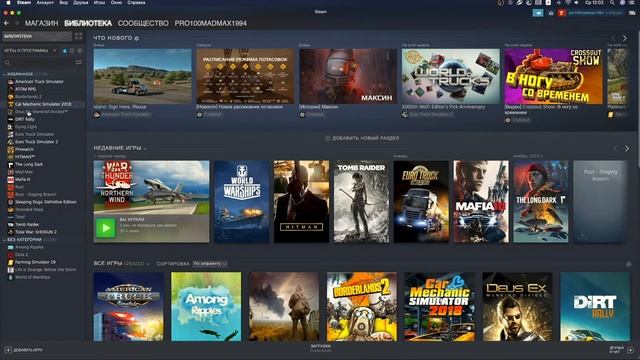The width and height of the screenshot is (640, 360).
Task: Open Игры и программы filter dropdown
Action: (31, 51)
